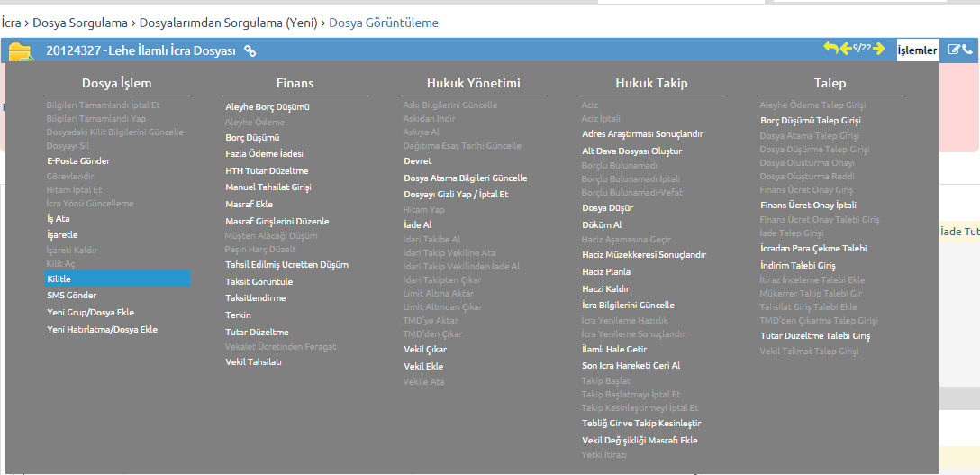This screenshot has width=980, height=475.
Task: Click the yellow return/back curved arrow icon
Action: point(830,48)
